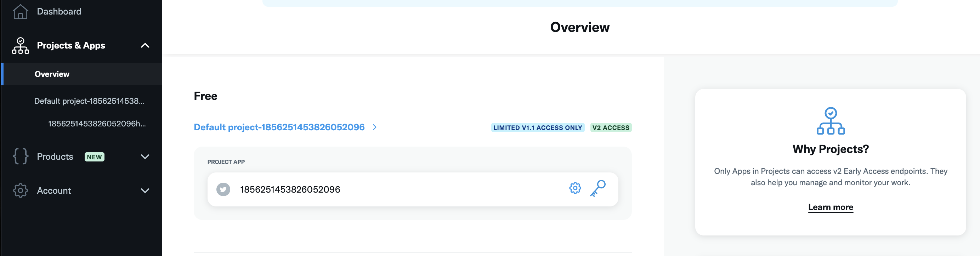
Task: Click the V2 ACCESS badge
Action: pos(611,127)
